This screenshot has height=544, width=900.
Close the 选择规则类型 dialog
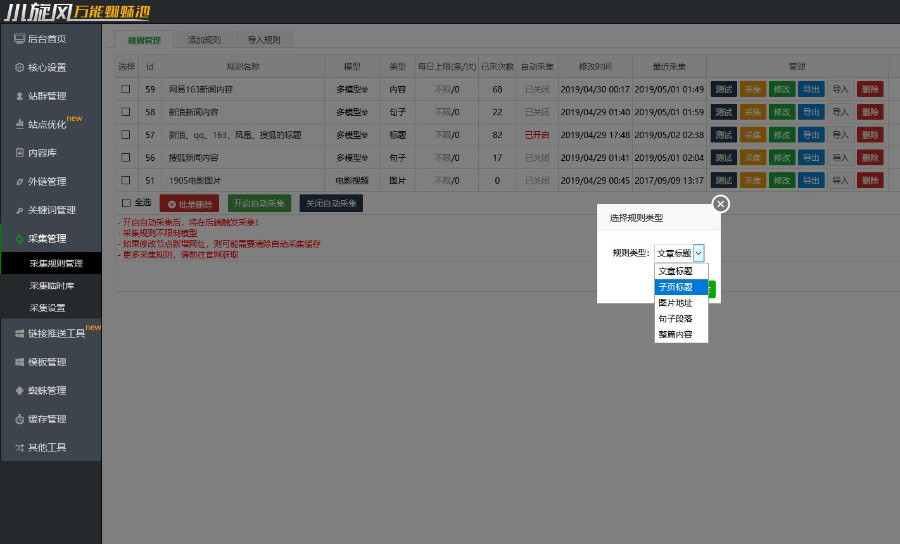pyautogui.click(x=721, y=204)
